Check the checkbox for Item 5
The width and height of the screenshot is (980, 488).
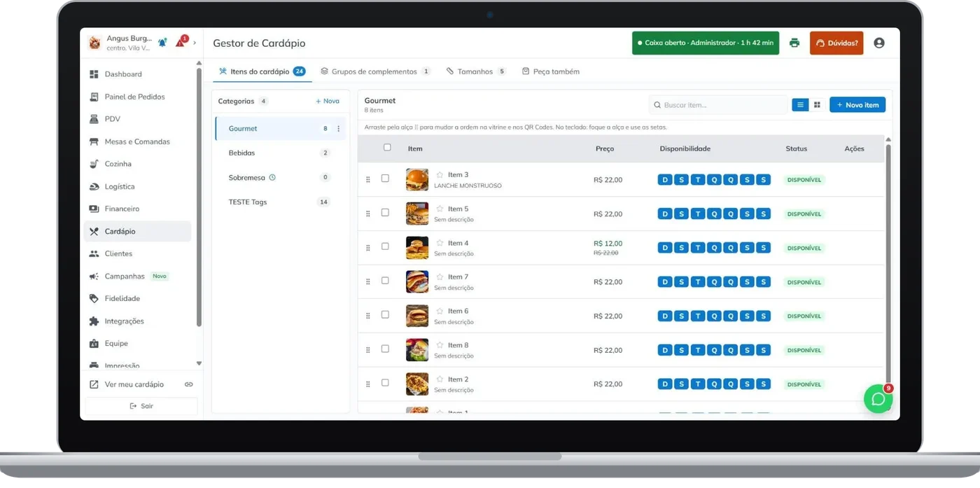coord(385,212)
